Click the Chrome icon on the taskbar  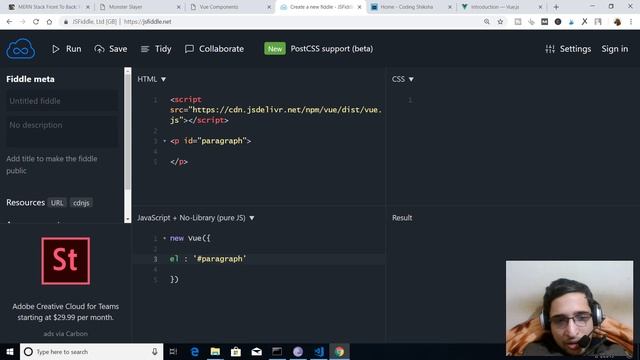pyautogui.click(x=340, y=351)
